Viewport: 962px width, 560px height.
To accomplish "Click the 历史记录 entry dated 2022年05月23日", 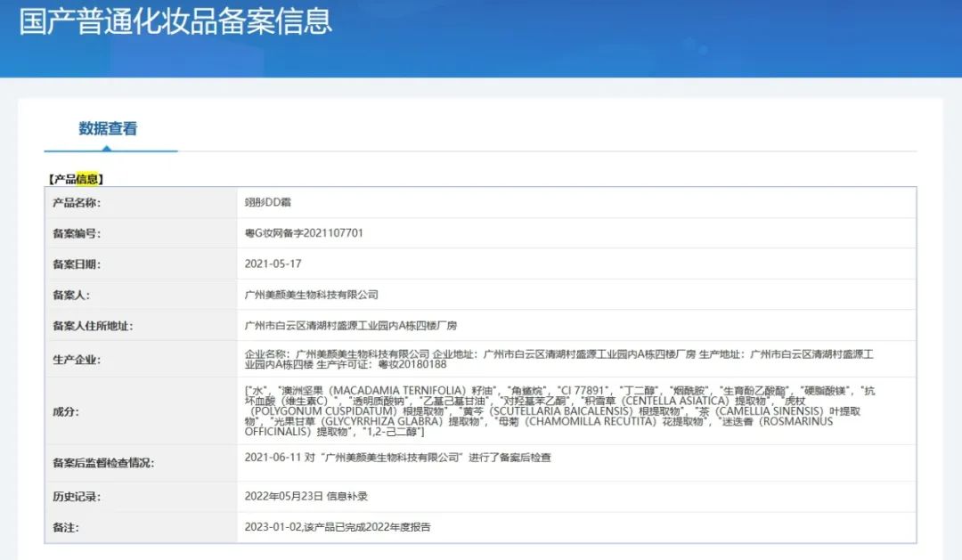I will pos(306,496).
